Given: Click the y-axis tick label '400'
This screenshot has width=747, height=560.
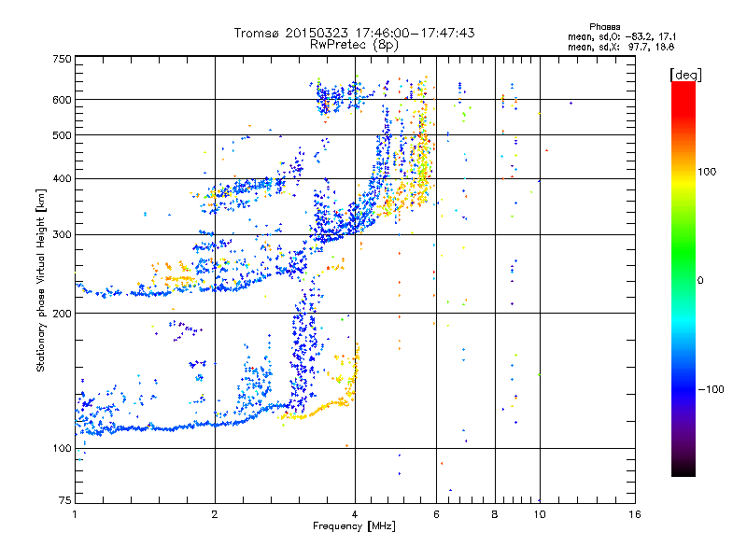Looking at the screenshot, I should pos(62,178).
